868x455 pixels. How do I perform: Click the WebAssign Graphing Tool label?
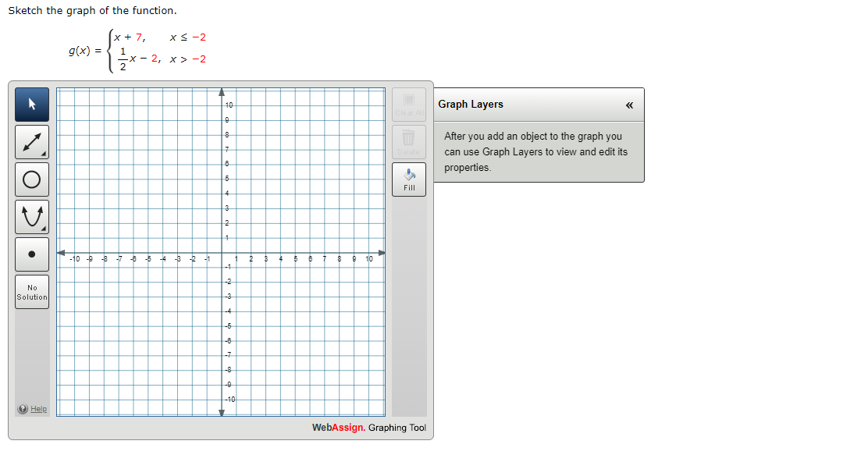pyautogui.click(x=368, y=428)
